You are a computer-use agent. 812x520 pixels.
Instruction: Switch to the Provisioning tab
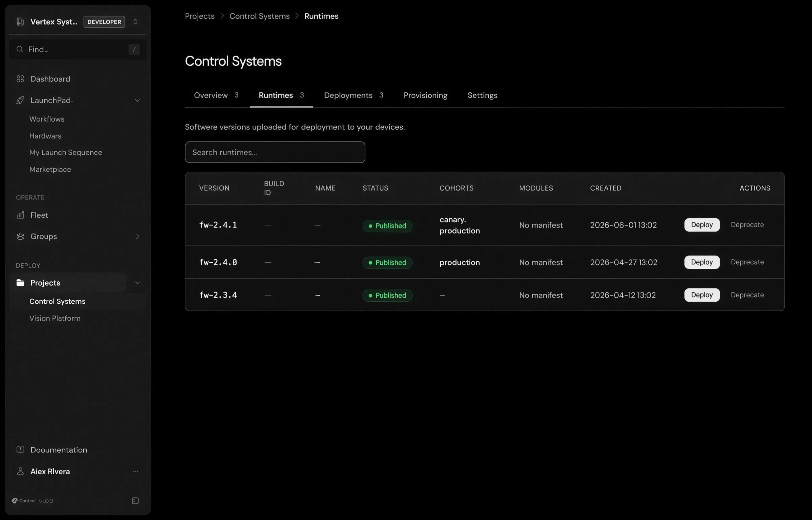(x=425, y=95)
